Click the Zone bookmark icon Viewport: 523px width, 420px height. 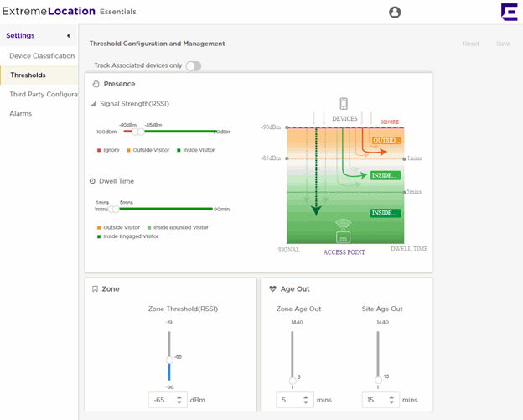coord(95,289)
